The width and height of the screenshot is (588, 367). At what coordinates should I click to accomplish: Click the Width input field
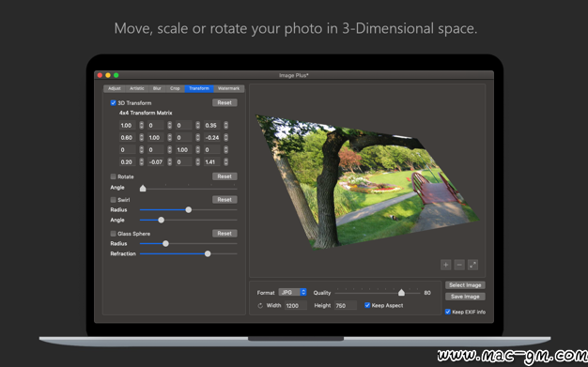coord(296,306)
